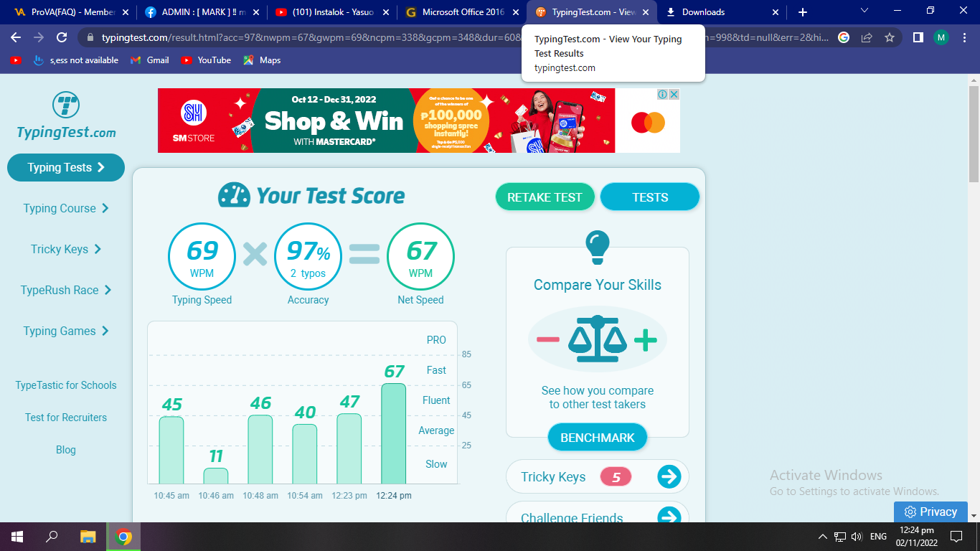Select the 12:23 pm bar showing 47
Image resolution: width=980 pixels, height=551 pixels.
[x=349, y=448]
